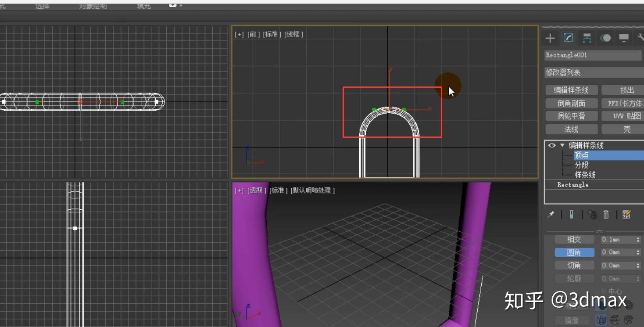Click the Rectangle001 object name field

(593, 55)
